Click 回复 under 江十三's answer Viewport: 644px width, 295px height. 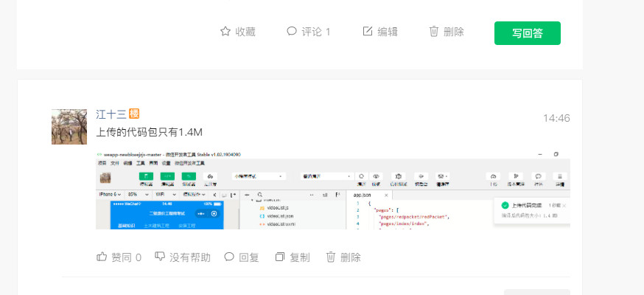click(x=242, y=257)
